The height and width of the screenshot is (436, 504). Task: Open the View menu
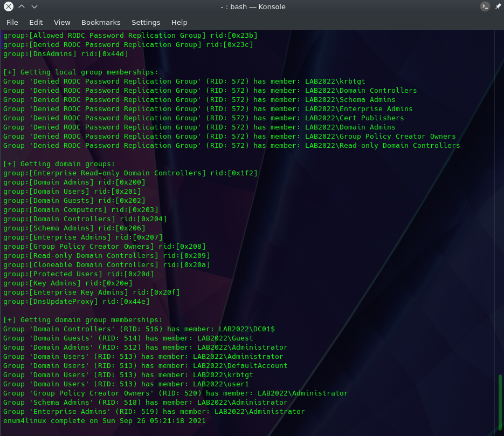coord(62,22)
